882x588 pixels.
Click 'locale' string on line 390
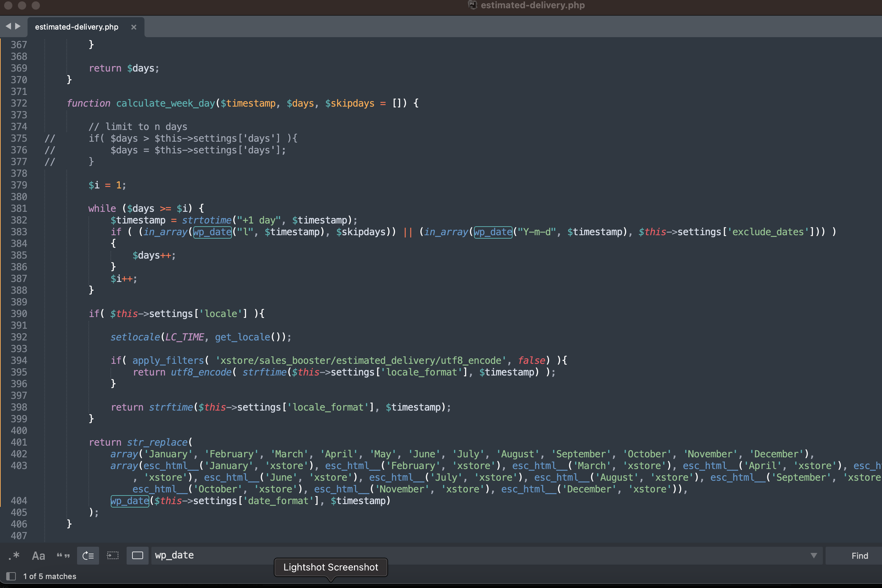[221, 314]
